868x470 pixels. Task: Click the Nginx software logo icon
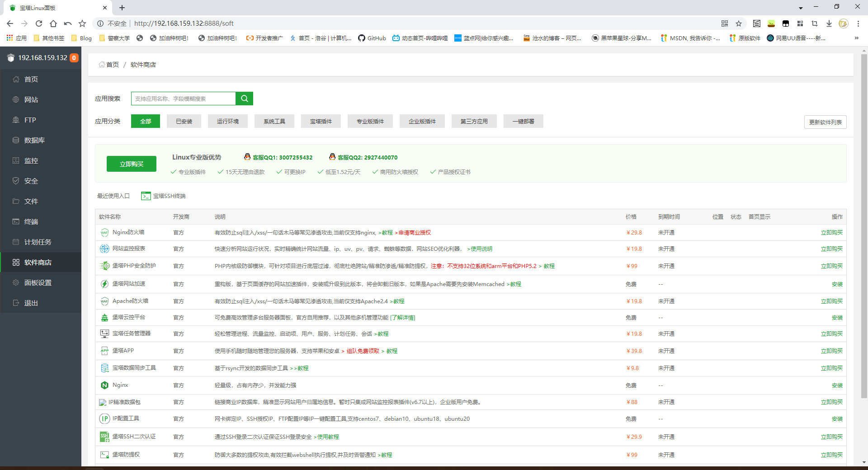click(x=104, y=385)
